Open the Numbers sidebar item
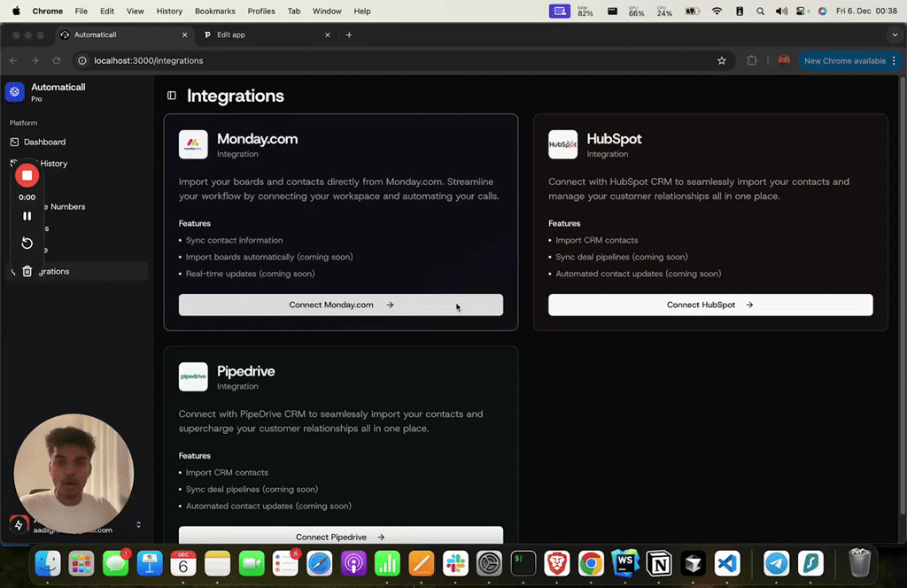The image size is (907, 588). [x=67, y=206]
